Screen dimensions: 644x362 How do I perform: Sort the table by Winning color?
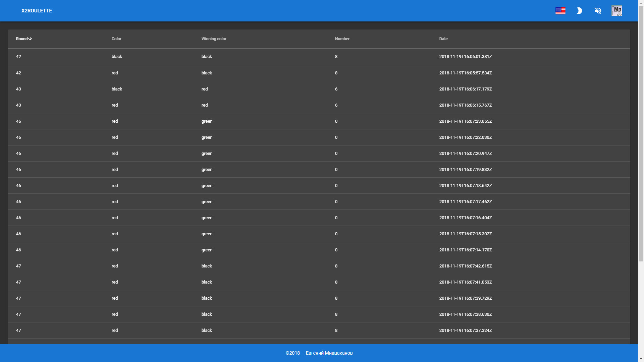point(214,39)
